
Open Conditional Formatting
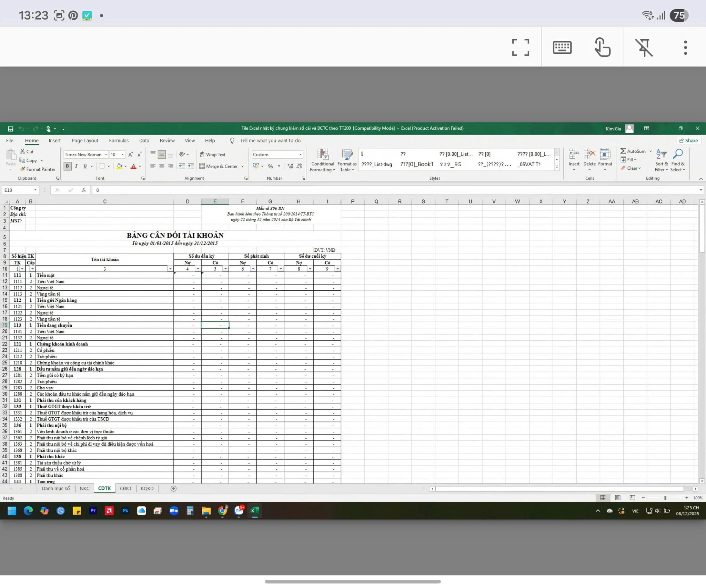point(323,160)
